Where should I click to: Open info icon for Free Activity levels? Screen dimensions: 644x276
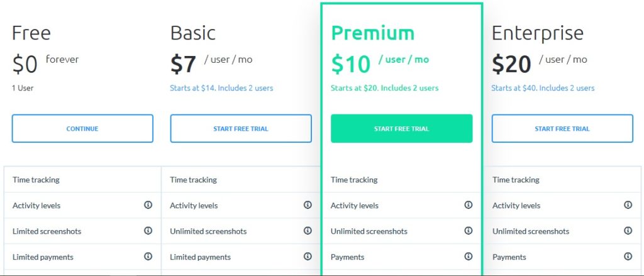pos(148,205)
